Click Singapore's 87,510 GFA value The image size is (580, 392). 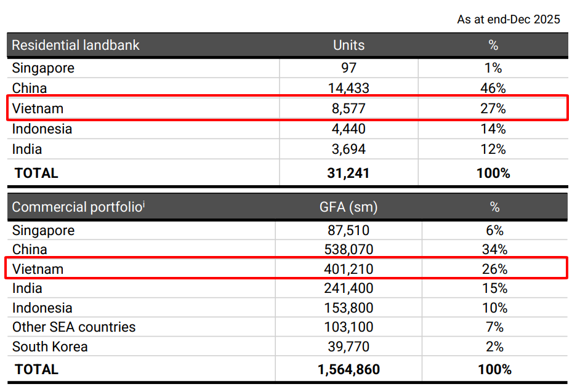[x=348, y=230]
